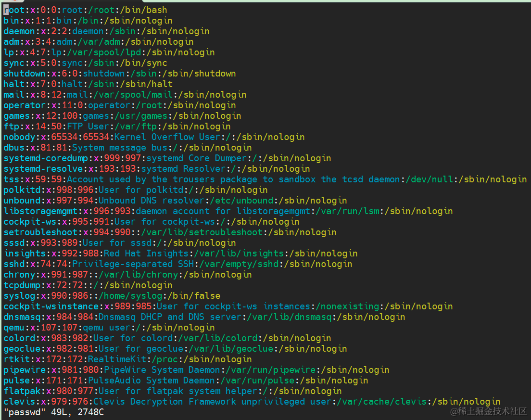This screenshot has width=531, height=420.
Task: Click the "setroubleshoot" username at line start
Action: (40, 232)
